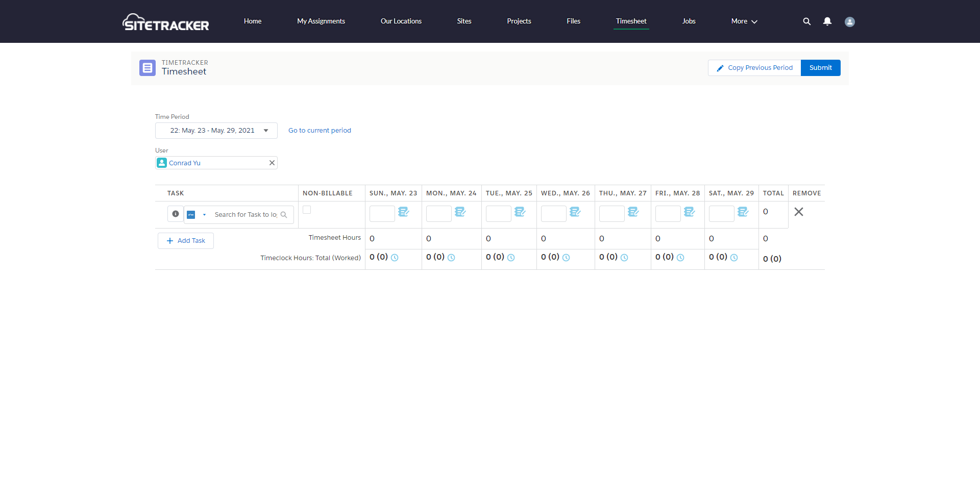Screen dimensions: 980x478
Task: Open task object type selector arrow
Action: click(204, 215)
